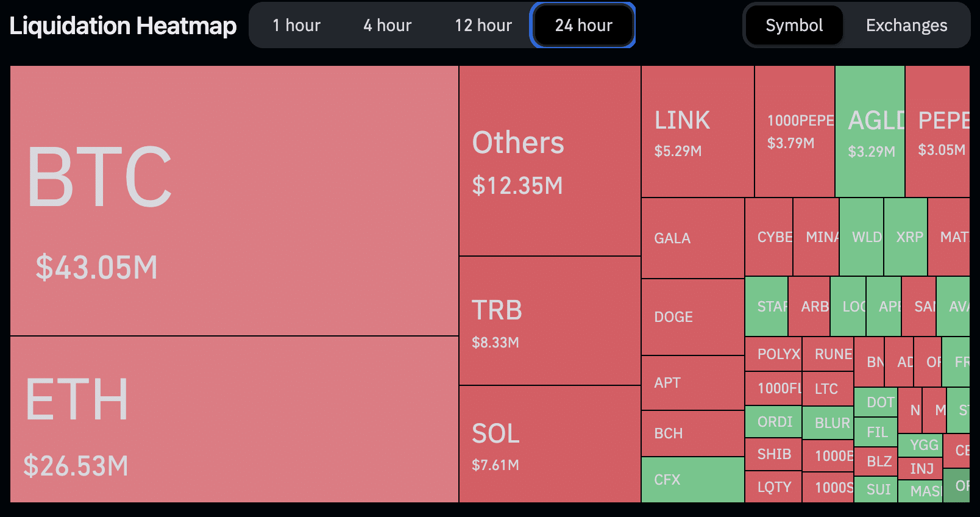Image resolution: width=980 pixels, height=517 pixels.
Task: Choose the 12 hour timeframe
Action: click(483, 26)
